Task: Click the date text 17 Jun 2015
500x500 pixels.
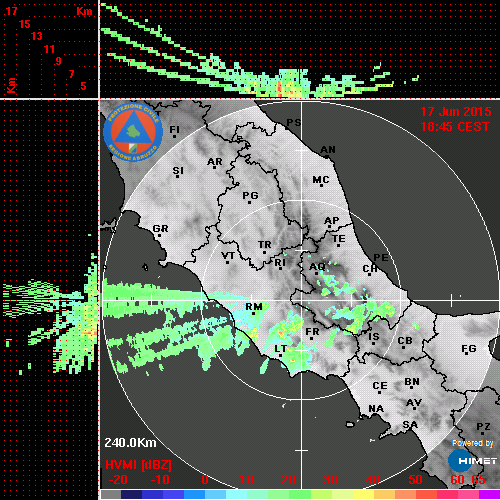Action: coord(456,112)
